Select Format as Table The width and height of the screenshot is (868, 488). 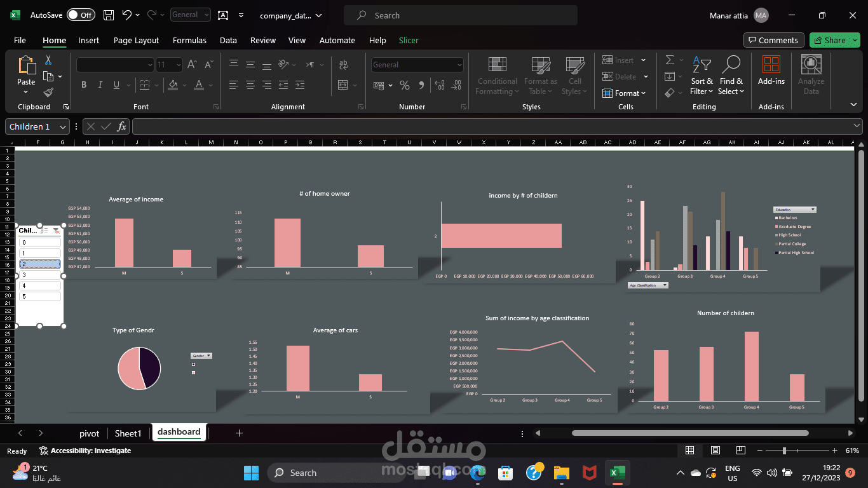coord(540,76)
